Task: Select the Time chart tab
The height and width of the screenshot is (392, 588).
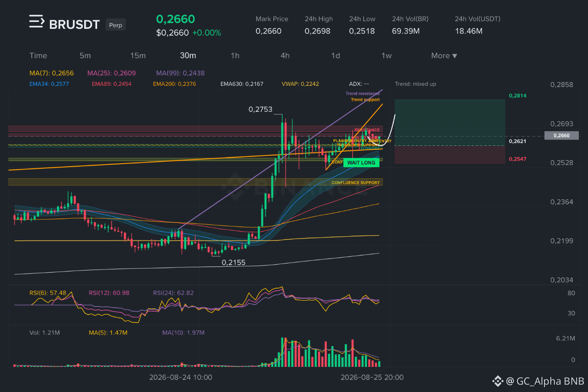Action: [38, 56]
